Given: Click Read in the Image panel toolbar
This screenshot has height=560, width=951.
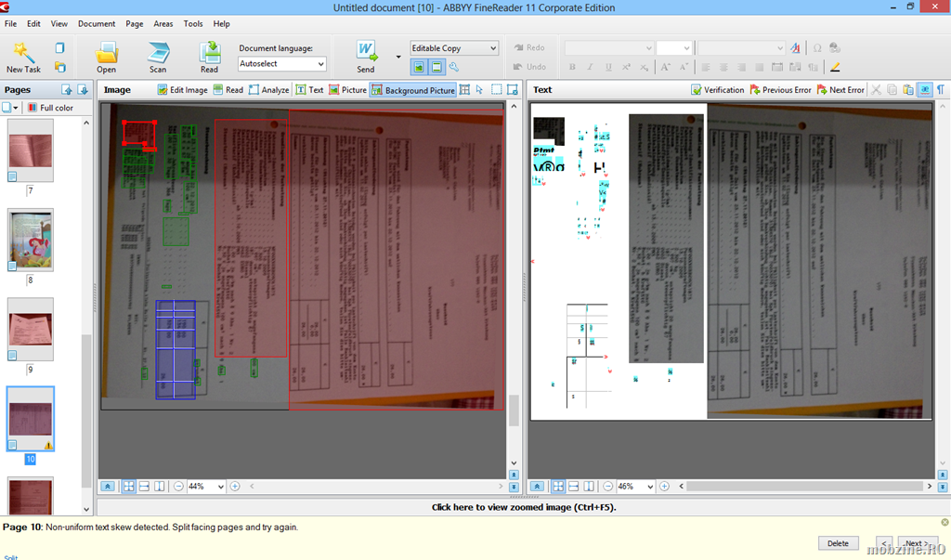Looking at the screenshot, I should click(x=228, y=90).
